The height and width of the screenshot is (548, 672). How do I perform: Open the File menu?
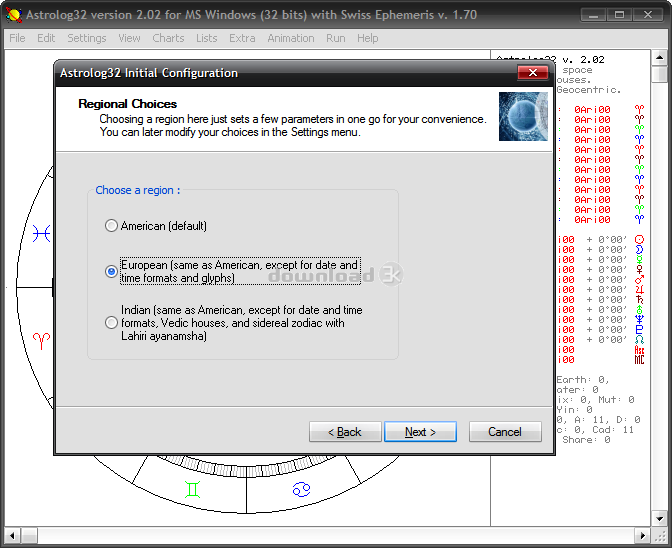(x=17, y=38)
